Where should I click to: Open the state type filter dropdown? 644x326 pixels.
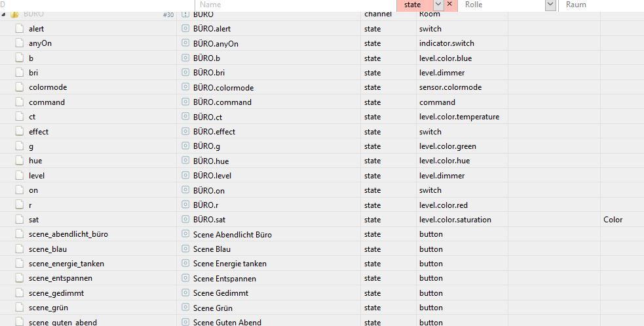(x=438, y=5)
